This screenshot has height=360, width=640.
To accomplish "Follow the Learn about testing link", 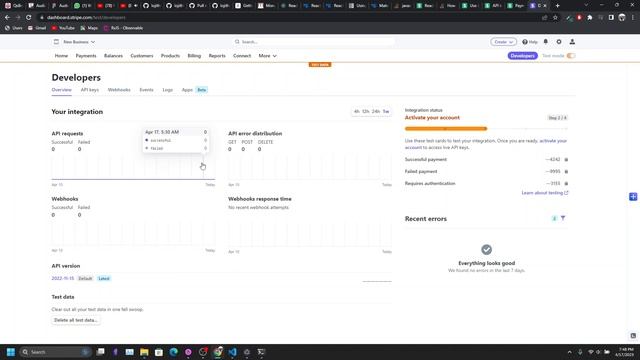I will [x=544, y=193].
